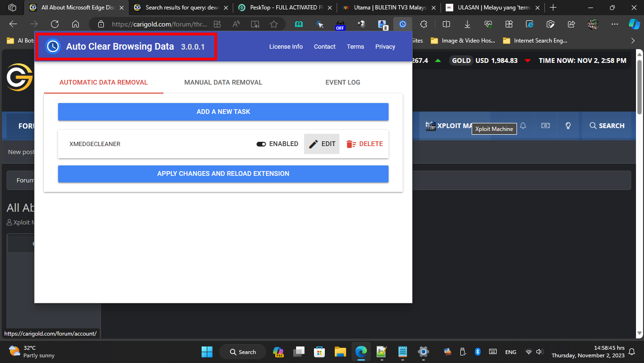Switch to the PeskTop browser tab
The image size is (644, 363).
tap(285, 8)
